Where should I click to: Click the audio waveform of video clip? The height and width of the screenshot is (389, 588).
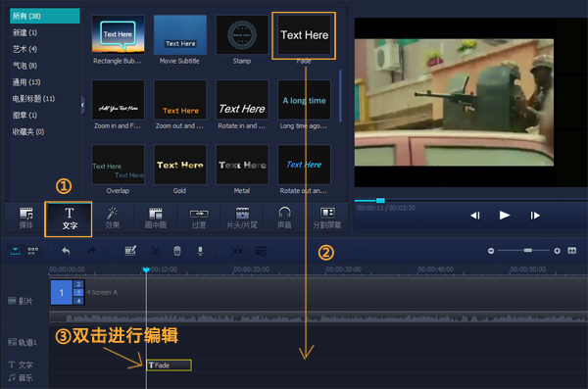pos(318,317)
